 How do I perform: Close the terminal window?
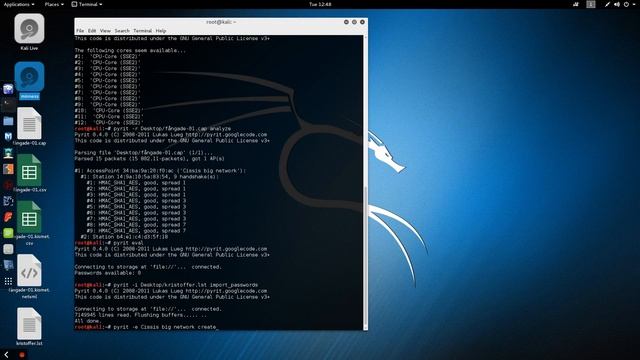(x=362, y=22)
